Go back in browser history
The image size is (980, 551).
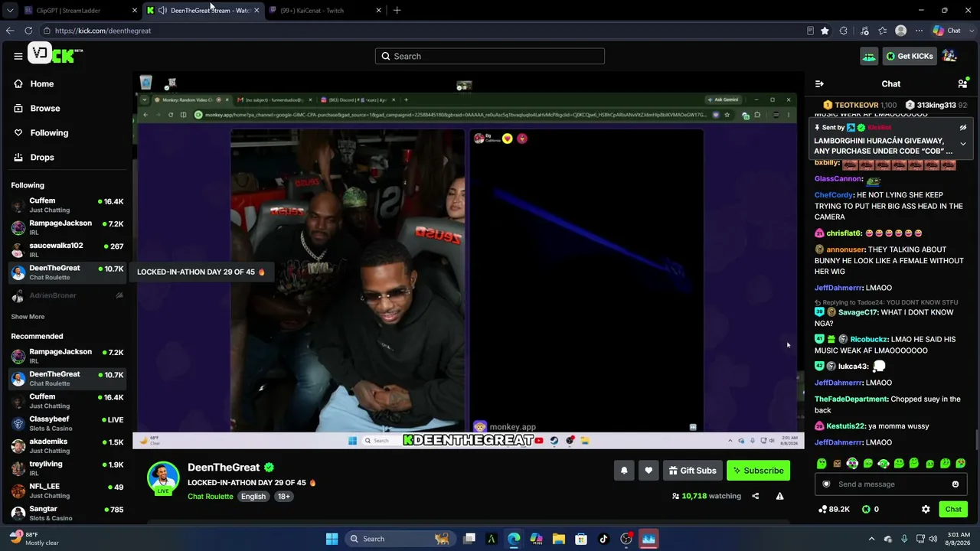[x=10, y=31]
